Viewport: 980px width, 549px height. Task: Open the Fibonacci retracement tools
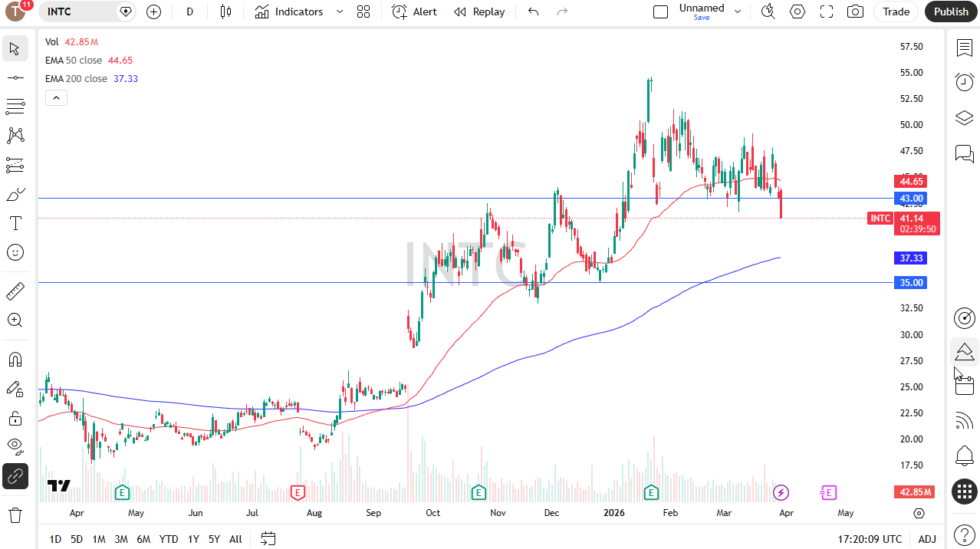tap(15, 107)
